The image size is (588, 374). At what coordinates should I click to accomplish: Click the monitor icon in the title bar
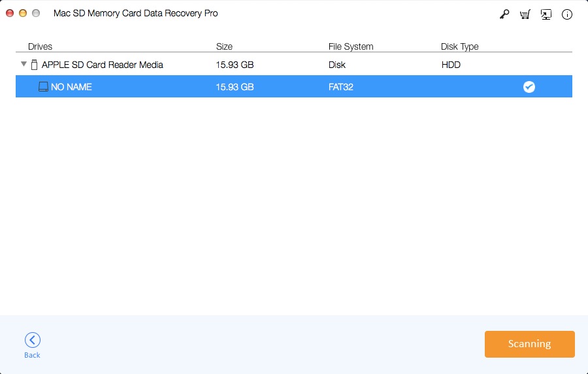point(546,14)
